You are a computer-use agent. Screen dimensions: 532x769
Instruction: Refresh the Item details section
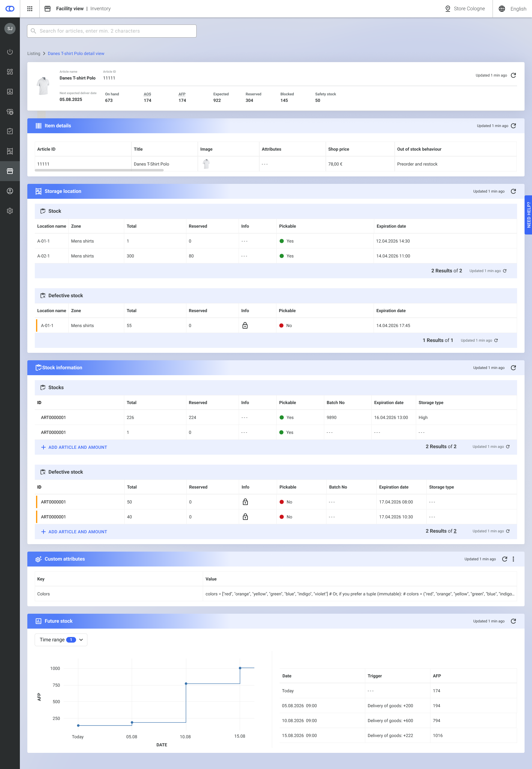click(513, 126)
